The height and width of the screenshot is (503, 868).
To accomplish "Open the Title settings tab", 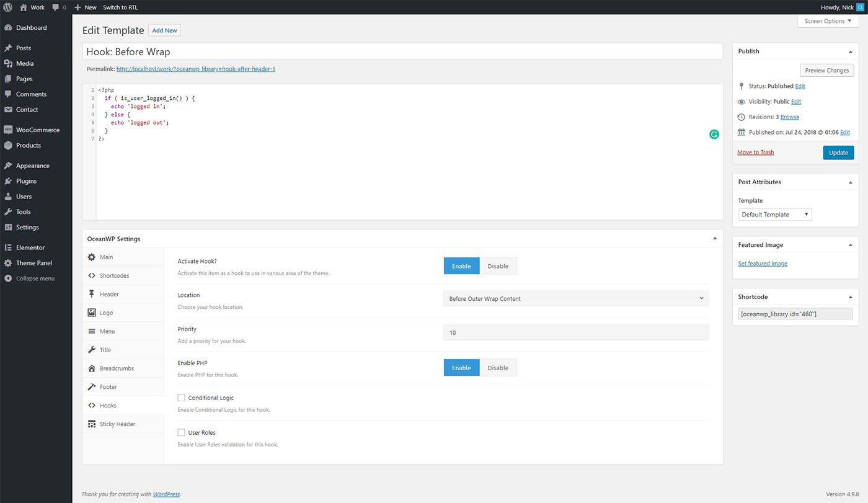I will pos(123,350).
